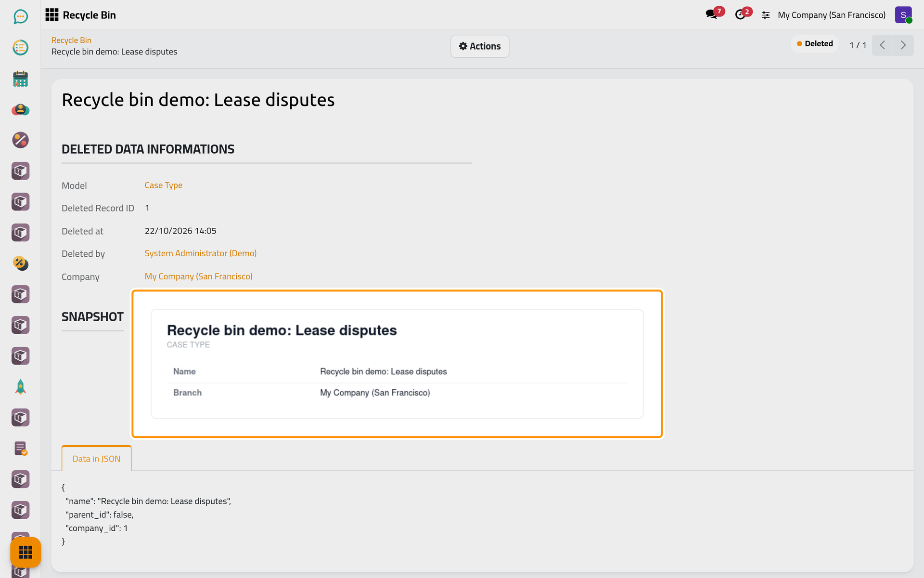Open the My Company (San Francisco) field link

(199, 276)
